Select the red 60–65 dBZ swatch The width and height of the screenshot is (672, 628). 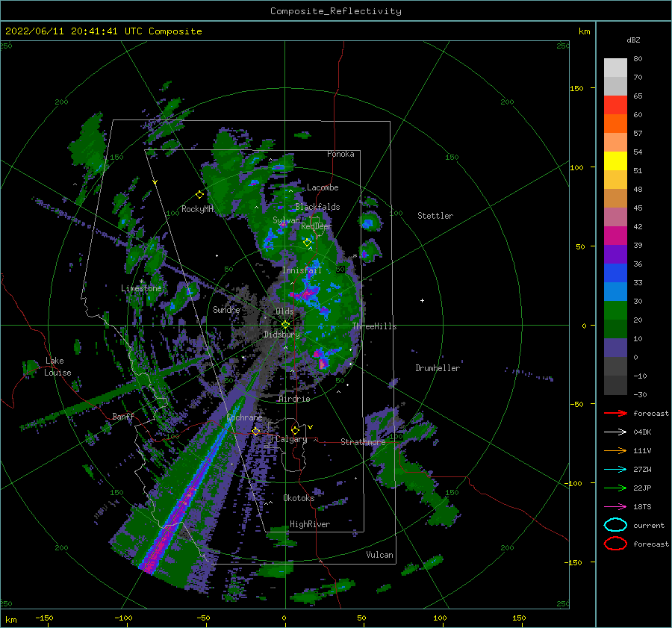point(615,105)
